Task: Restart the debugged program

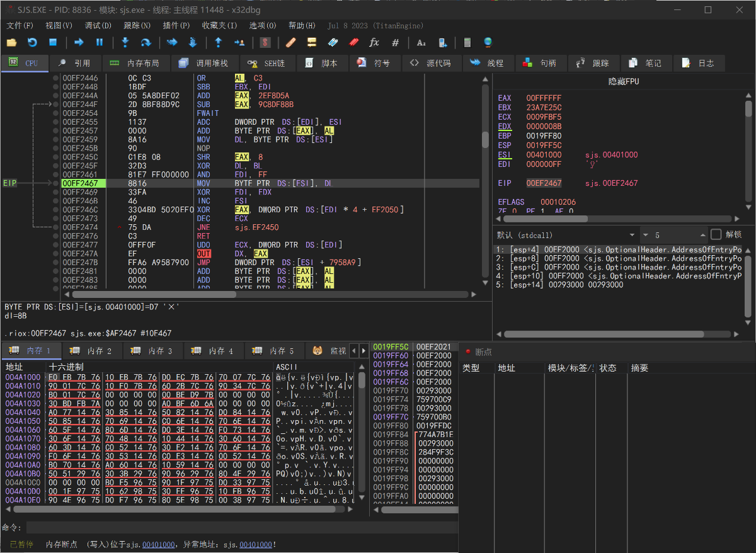Action: 32,42
